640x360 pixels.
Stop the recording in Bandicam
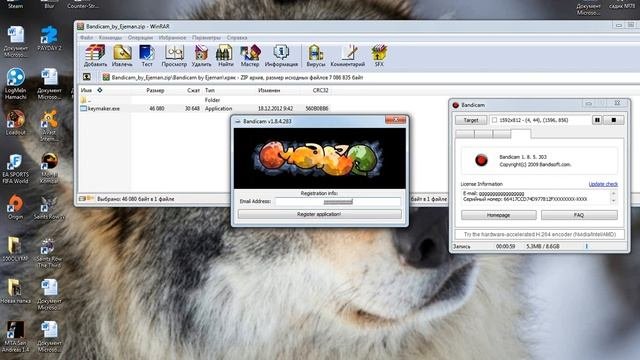coord(613,120)
